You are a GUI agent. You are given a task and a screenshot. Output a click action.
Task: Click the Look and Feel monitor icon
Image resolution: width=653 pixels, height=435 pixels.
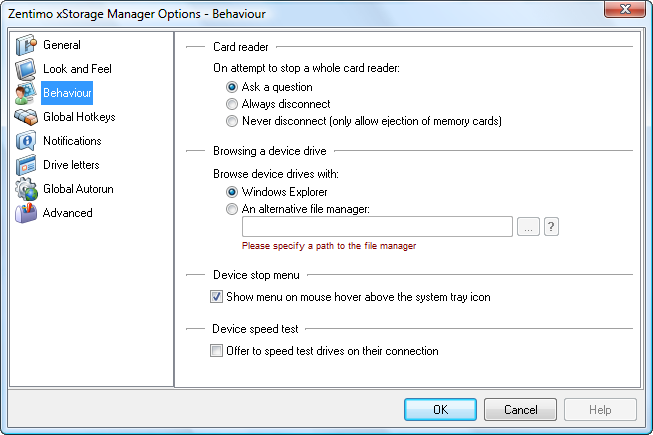[x=26, y=69]
